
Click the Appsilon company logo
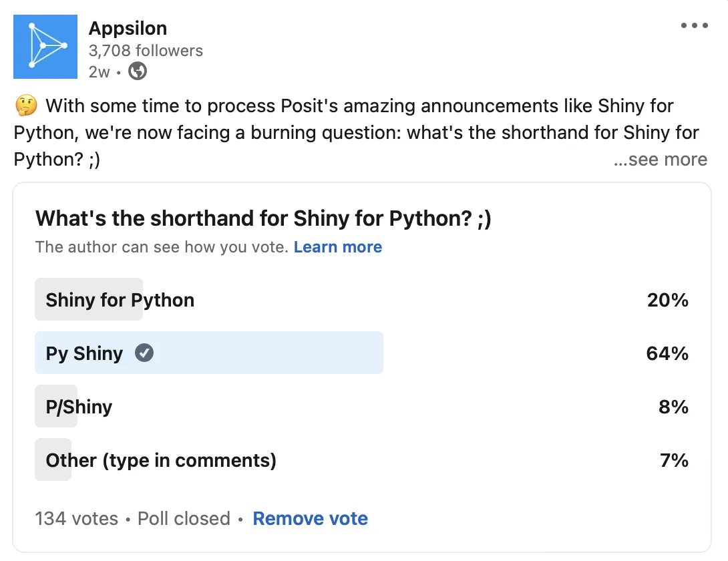tap(45, 47)
